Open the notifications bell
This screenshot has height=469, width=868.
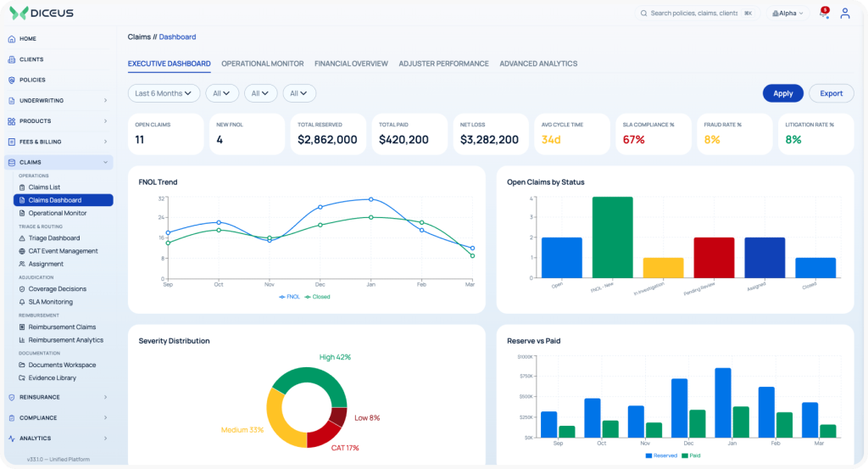pyautogui.click(x=824, y=14)
